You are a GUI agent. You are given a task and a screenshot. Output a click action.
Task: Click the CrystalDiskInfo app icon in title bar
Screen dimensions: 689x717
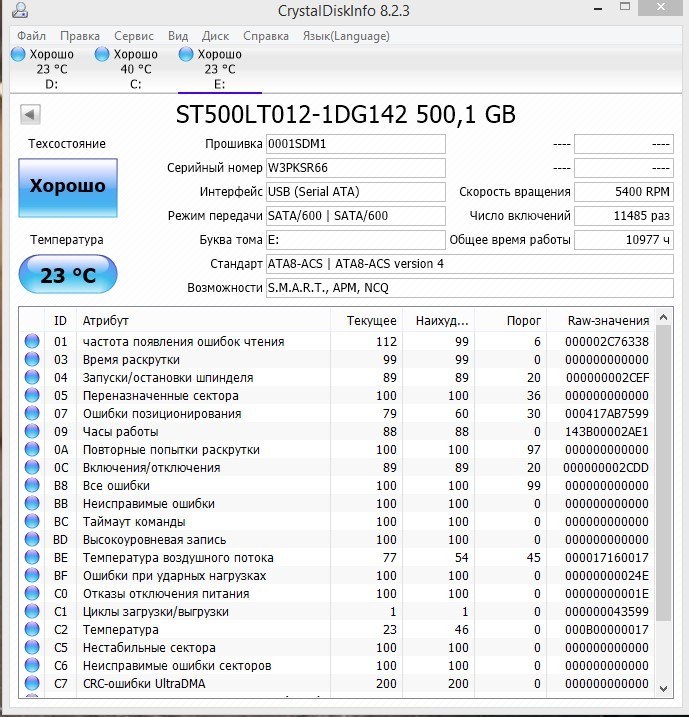pyautogui.click(x=20, y=10)
